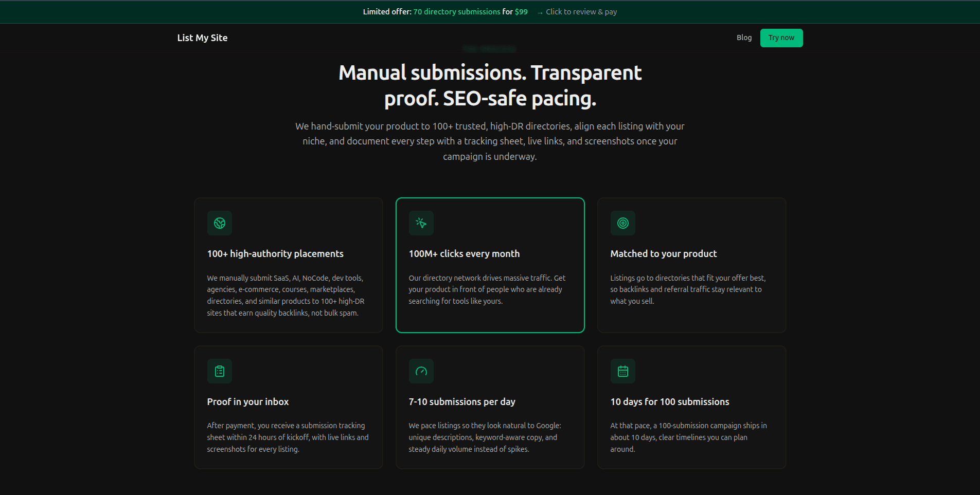Select the '7-10 submissions per day' heading
980x495 pixels.
tap(462, 401)
